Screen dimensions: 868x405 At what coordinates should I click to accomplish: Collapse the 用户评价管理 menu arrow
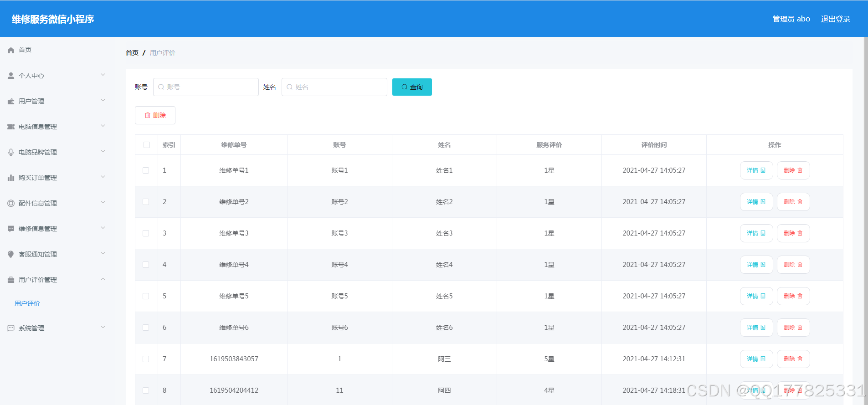pyautogui.click(x=103, y=279)
